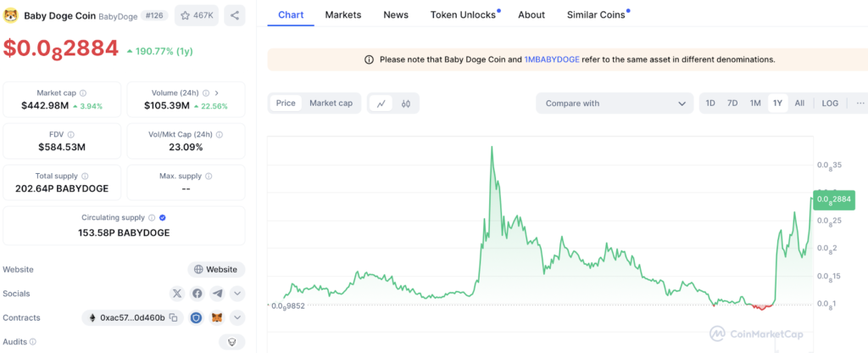Click the 0.0₈2884 current price label on chart
Viewport: 868px width, 353px height.
pyautogui.click(x=834, y=199)
